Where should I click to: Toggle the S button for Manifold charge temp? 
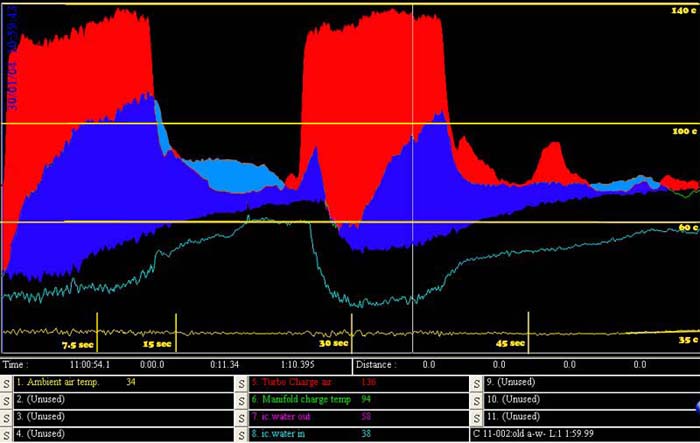[x=241, y=401]
